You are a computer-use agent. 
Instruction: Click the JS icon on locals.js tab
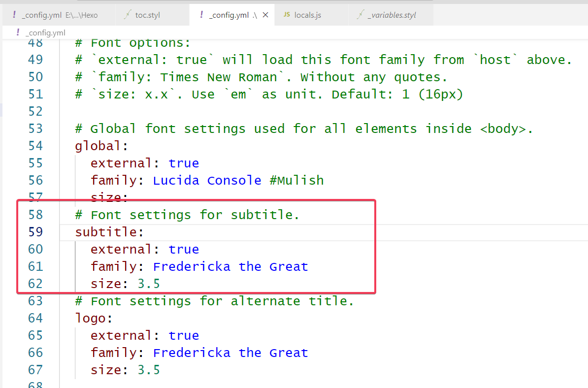pos(287,15)
